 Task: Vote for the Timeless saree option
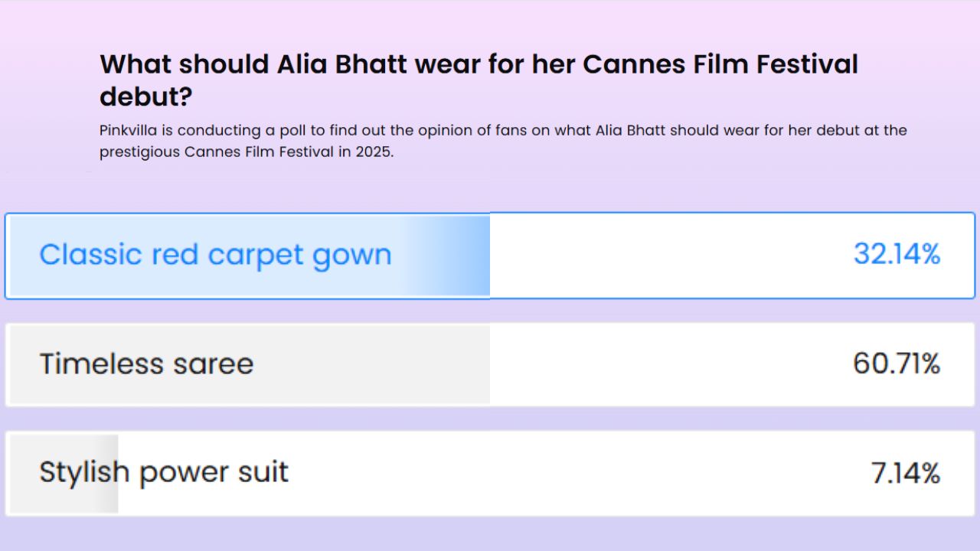click(x=490, y=364)
